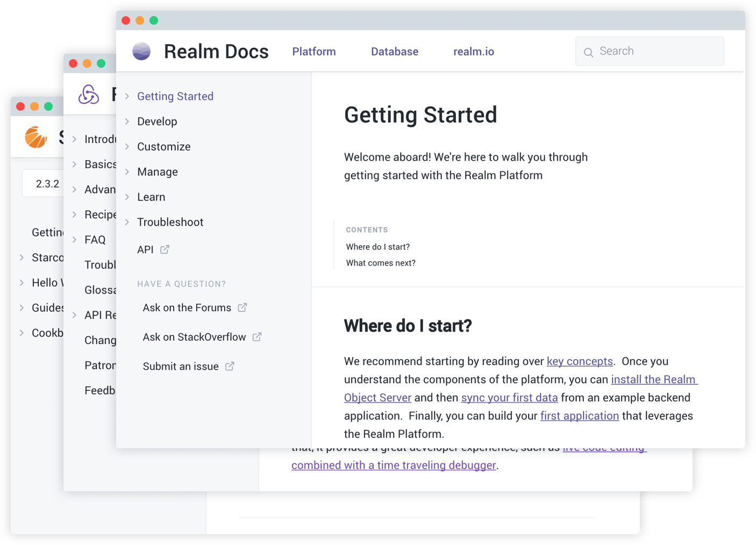Expand the FAQ chevron in middle window
Viewport: 756px width, 545px height.
(75, 240)
